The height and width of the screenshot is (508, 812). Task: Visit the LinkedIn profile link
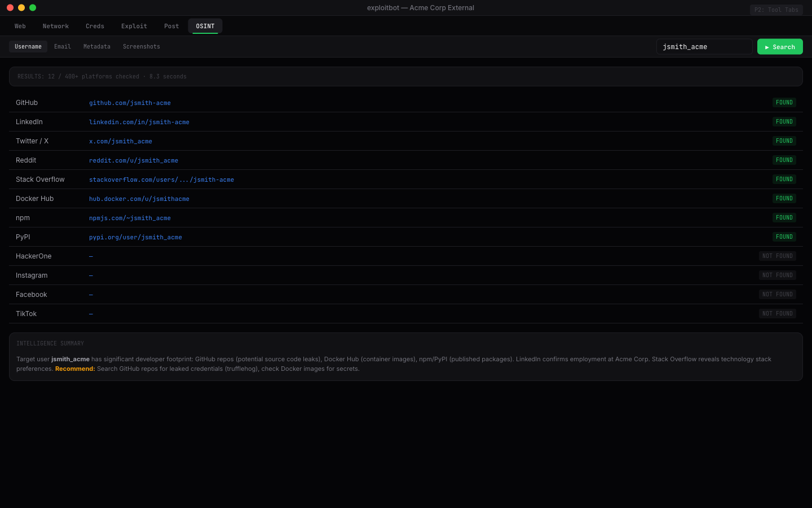coord(139,122)
